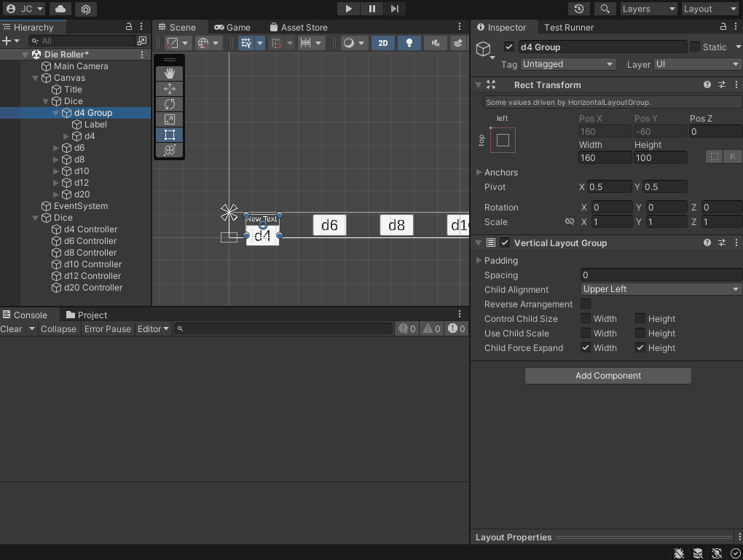Open Rect Transform preset settings icon

point(722,84)
